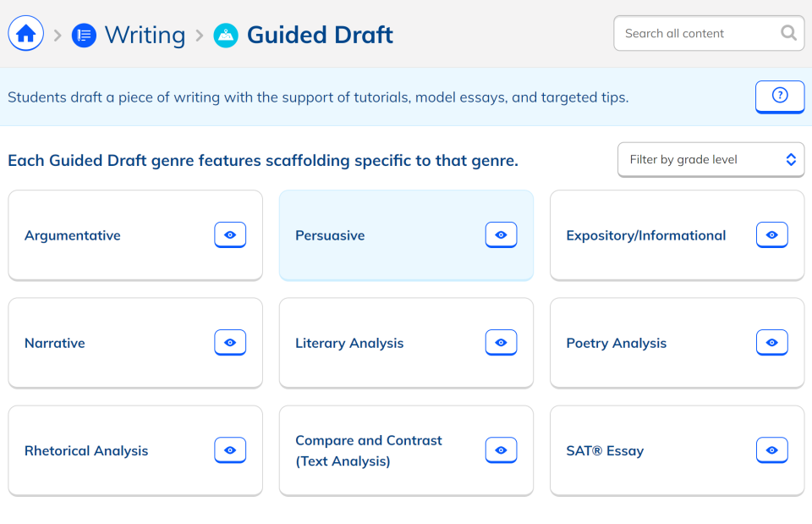812x524 pixels.
Task: Select the Expository/Informational genre card
Action: coord(646,234)
